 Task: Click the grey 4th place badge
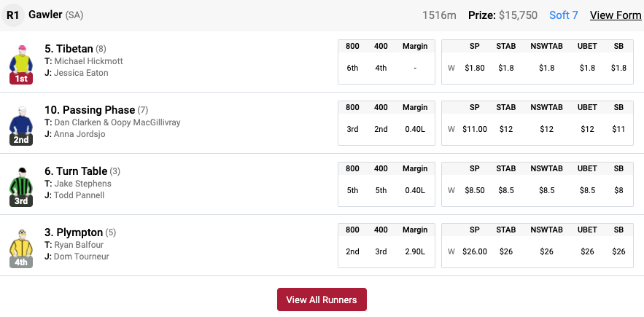point(21,262)
